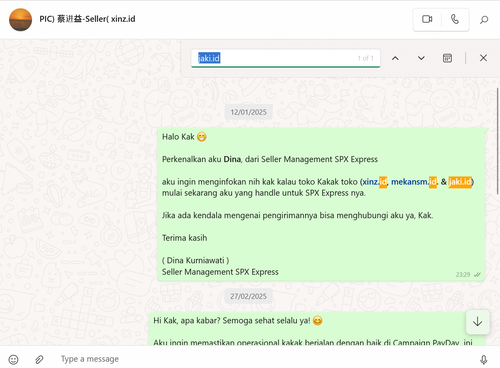Open the mekansm.id link in message

tap(414, 182)
